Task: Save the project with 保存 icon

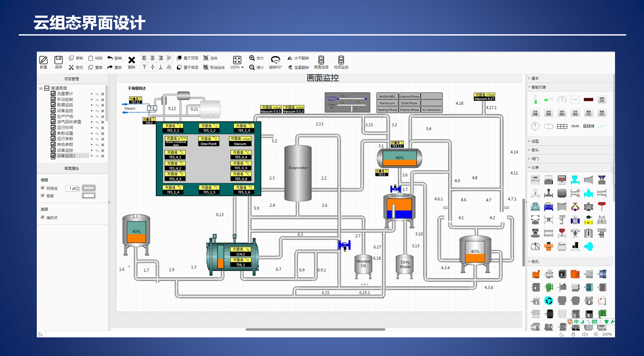Action: pos(58,60)
